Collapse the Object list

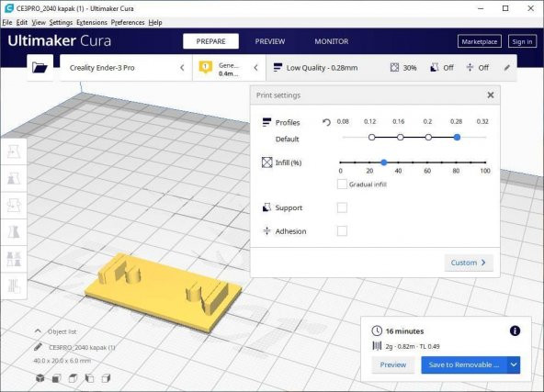[x=38, y=331]
